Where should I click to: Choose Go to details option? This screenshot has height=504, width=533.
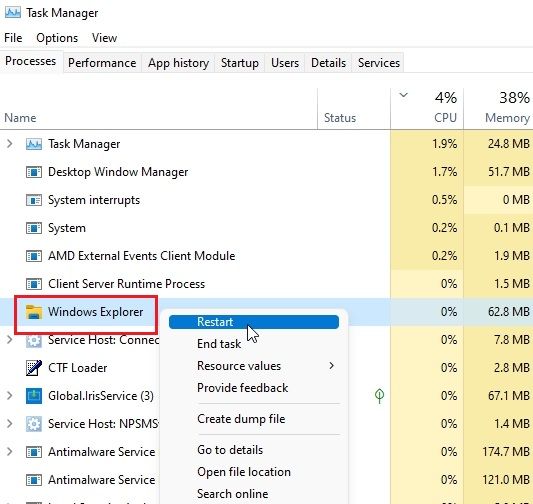[254, 450]
